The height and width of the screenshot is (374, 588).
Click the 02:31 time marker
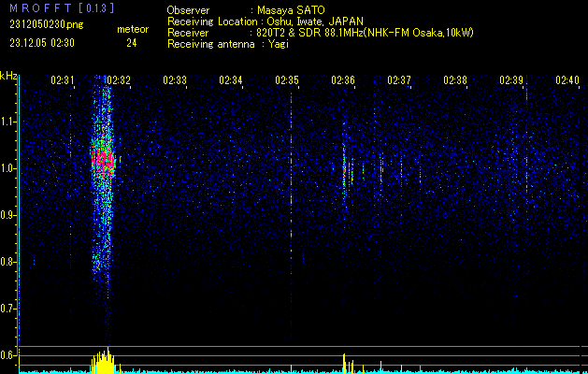(63, 80)
